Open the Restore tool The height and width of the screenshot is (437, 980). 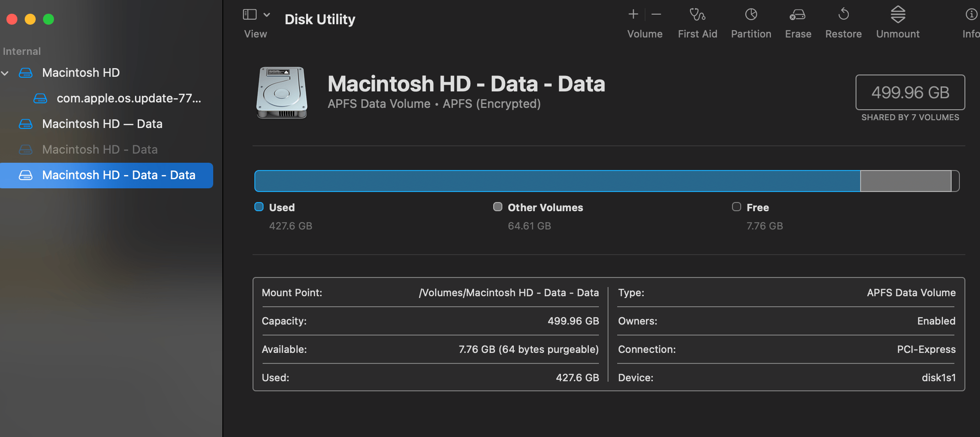click(844, 21)
